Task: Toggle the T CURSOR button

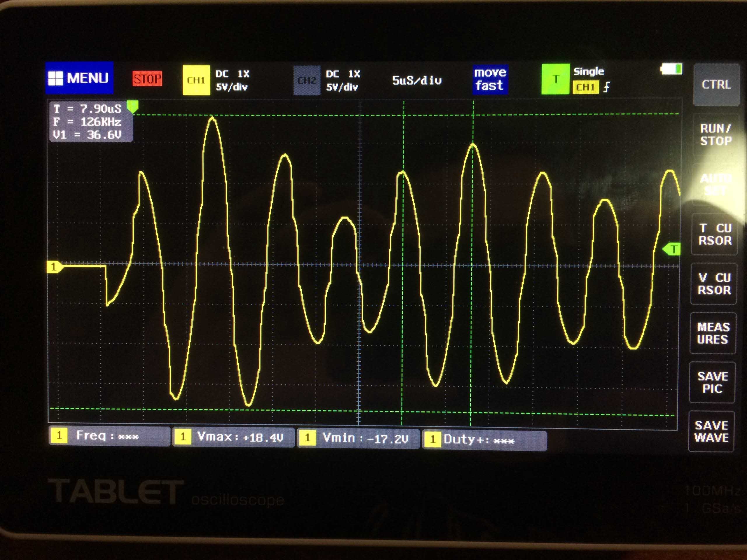Action: point(715,234)
